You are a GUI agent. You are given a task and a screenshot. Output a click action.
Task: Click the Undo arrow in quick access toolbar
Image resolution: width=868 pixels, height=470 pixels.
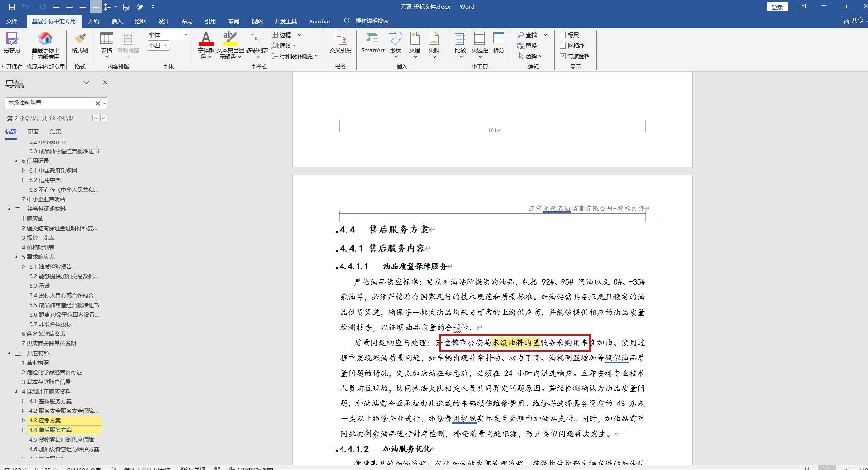pyautogui.click(x=25, y=7)
